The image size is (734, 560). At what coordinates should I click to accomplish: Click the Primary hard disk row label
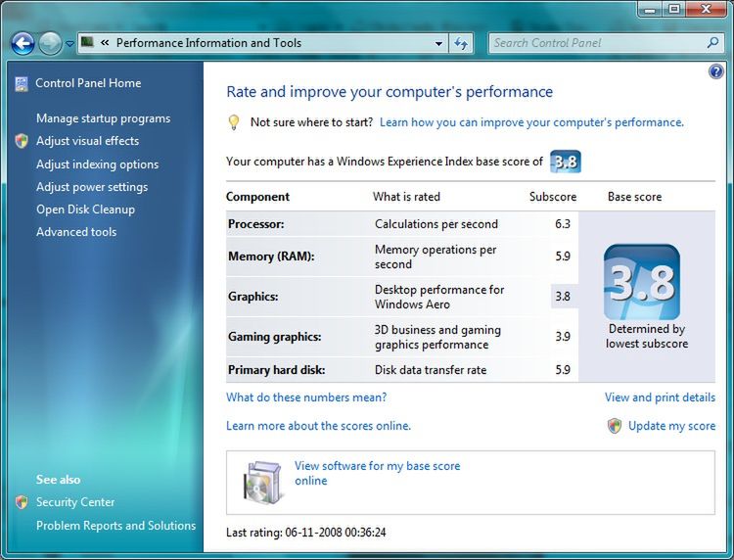pyautogui.click(x=277, y=370)
